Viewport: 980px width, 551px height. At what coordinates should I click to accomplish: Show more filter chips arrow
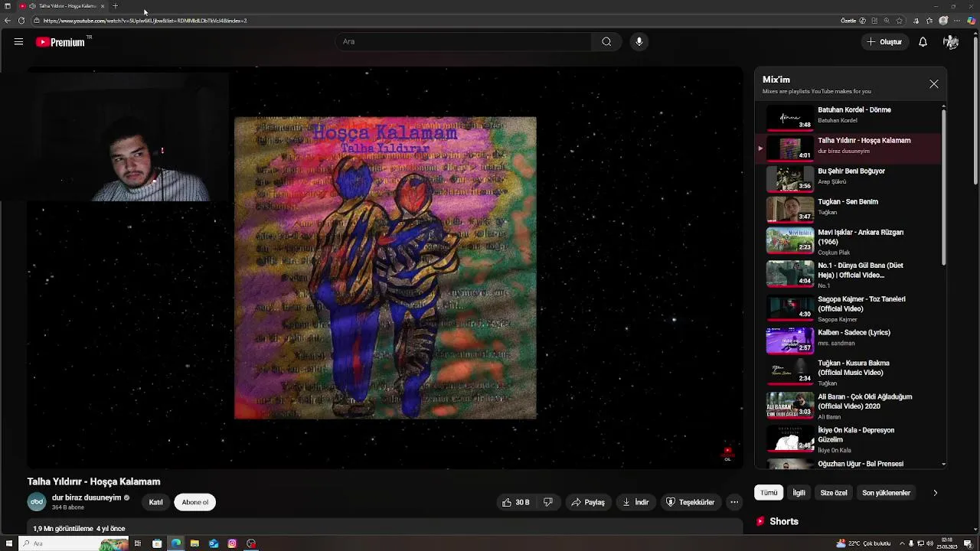point(935,493)
